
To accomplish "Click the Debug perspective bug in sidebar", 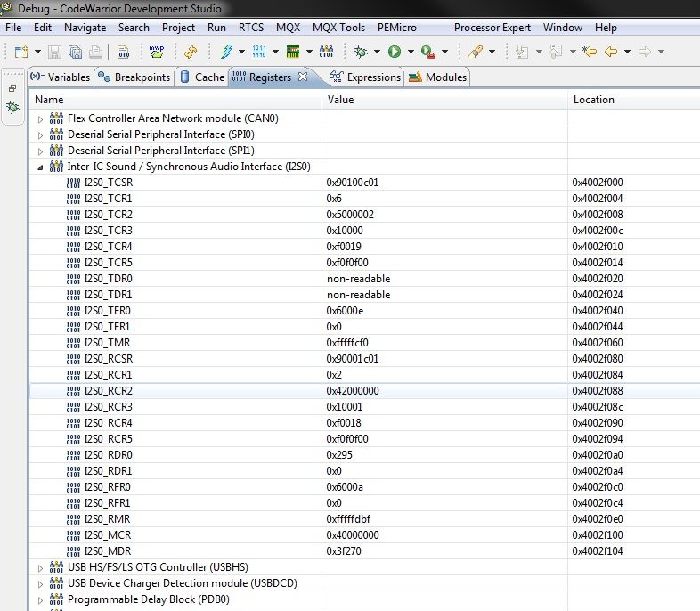I will pos(13,107).
